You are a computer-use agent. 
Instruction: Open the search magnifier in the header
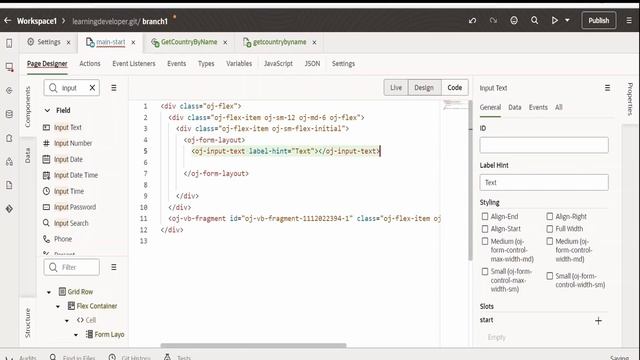(534, 20)
